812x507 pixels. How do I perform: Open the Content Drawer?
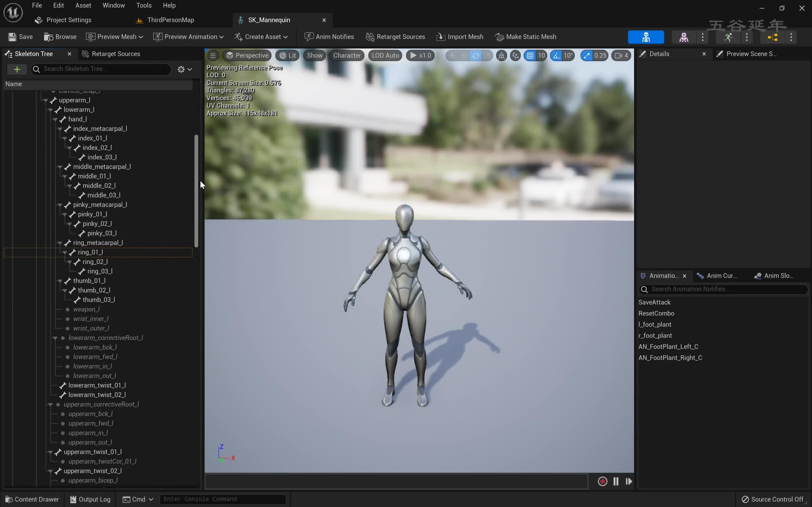pos(32,499)
